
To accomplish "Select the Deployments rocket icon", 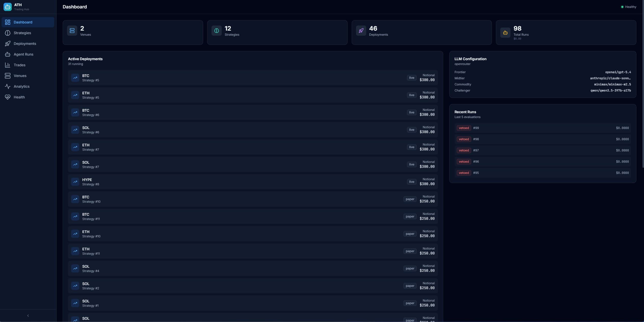I will tap(8, 44).
